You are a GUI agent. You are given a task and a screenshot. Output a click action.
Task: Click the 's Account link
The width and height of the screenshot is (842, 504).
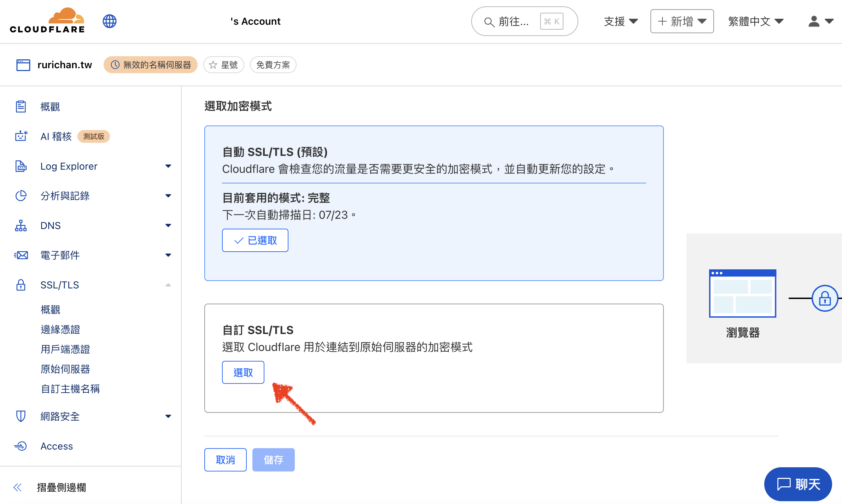tap(256, 22)
